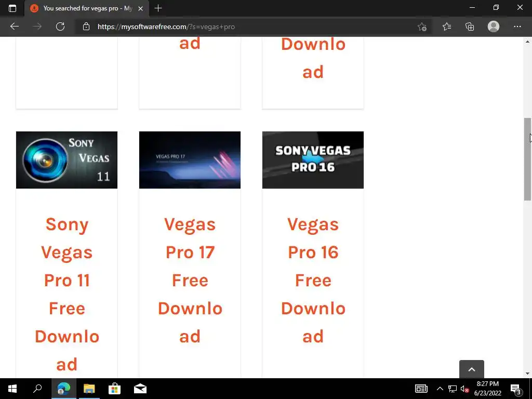Image resolution: width=532 pixels, height=399 pixels.
Task: Open the 'Downlo ad' link above Vegas Pro 16
Action: point(313,58)
